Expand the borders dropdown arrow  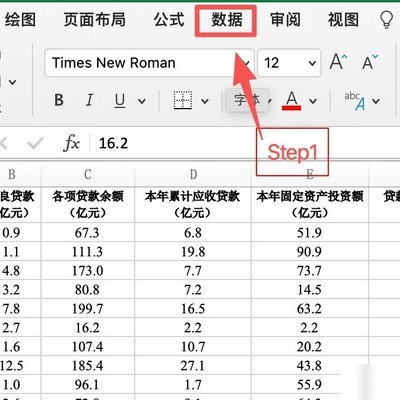coord(205,101)
